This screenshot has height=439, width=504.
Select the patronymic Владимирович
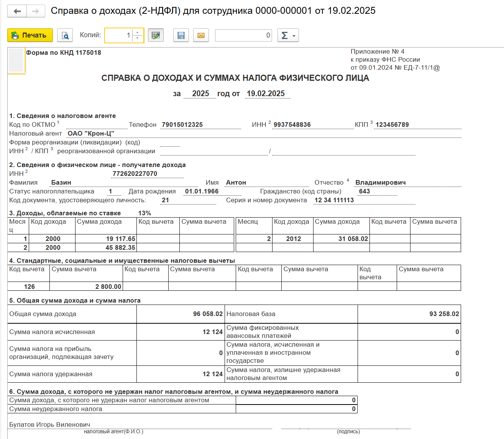pyautogui.click(x=380, y=183)
